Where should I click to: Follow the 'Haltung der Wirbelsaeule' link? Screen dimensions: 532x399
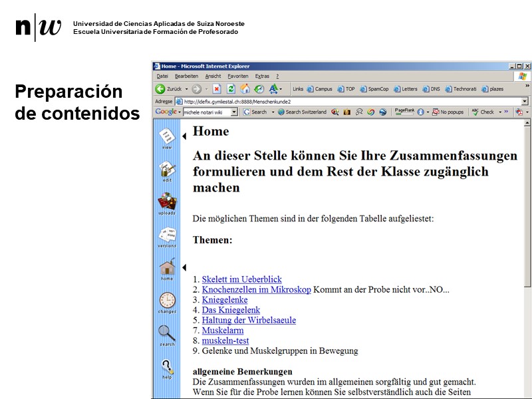click(x=249, y=320)
